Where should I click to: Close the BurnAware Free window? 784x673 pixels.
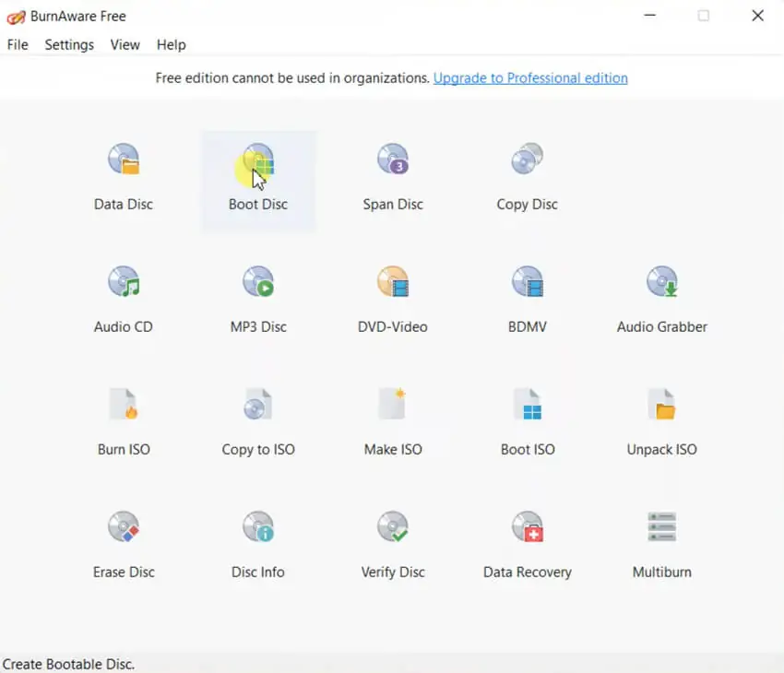(x=757, y=16)
